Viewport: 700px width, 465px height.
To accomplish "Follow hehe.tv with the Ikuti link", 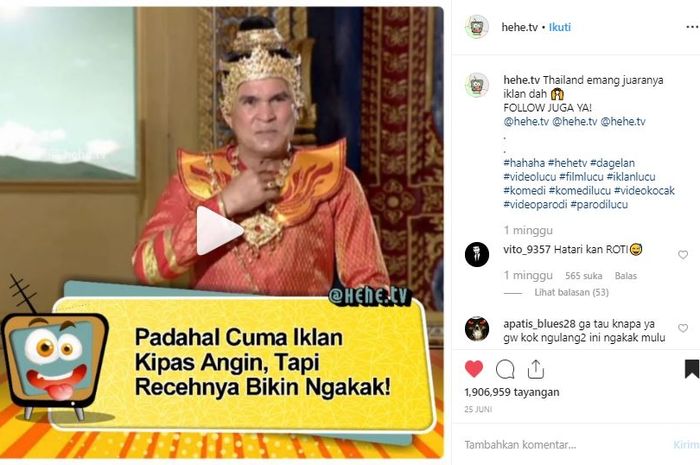I will 560,27.
